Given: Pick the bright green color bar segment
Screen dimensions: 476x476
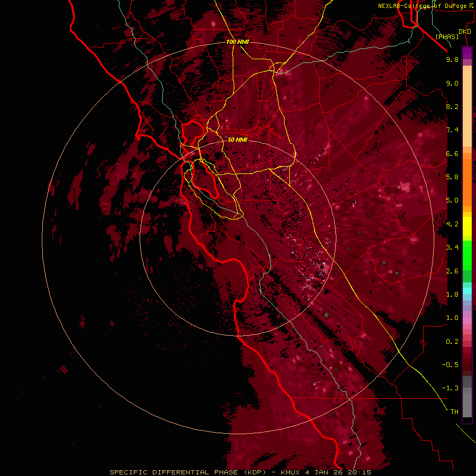Looking at the screenshot, I should coord(467,255).
